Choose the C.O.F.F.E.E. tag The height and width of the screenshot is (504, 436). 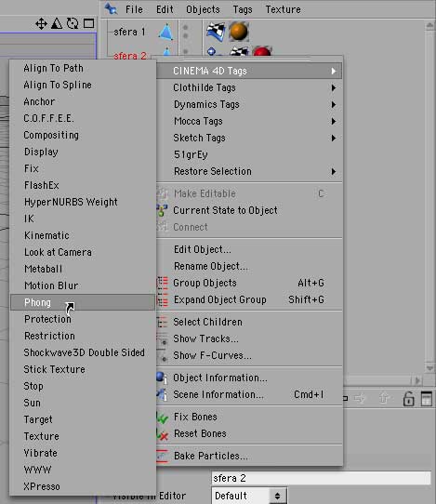[83, 118]
